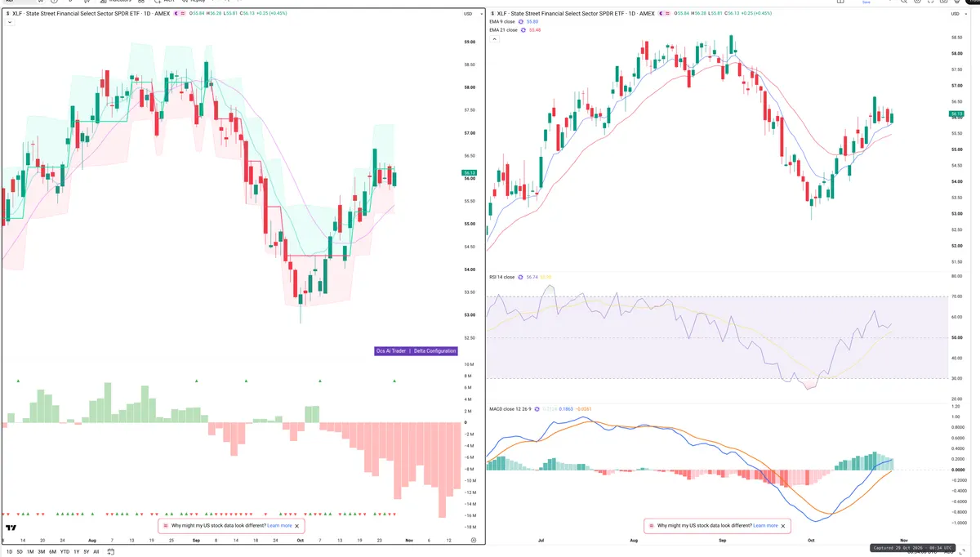Select the YTD date range
Viewport: 980px width, 557px height.
[65, 552]
